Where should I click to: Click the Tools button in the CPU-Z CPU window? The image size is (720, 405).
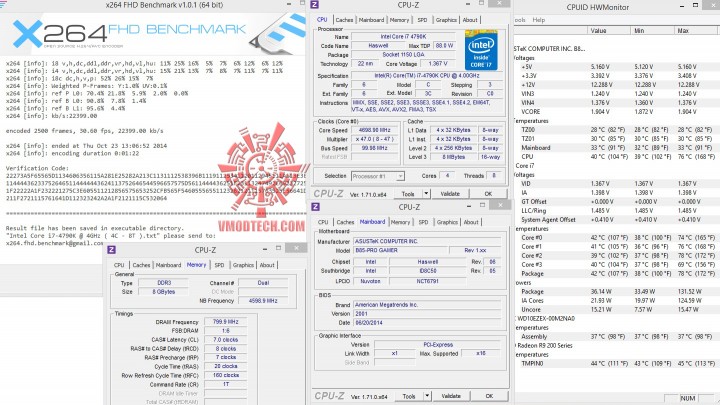(408, 194)
